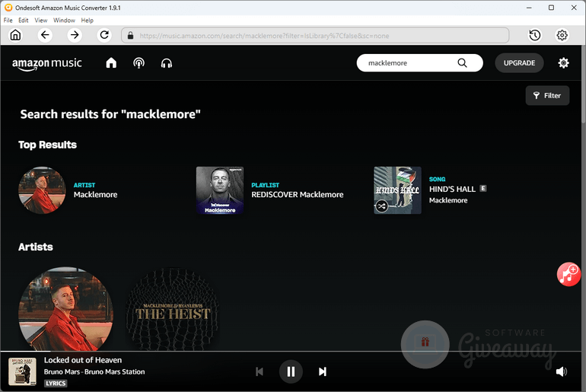Open the HIND'S HALL song title

[x=452, y=189]
